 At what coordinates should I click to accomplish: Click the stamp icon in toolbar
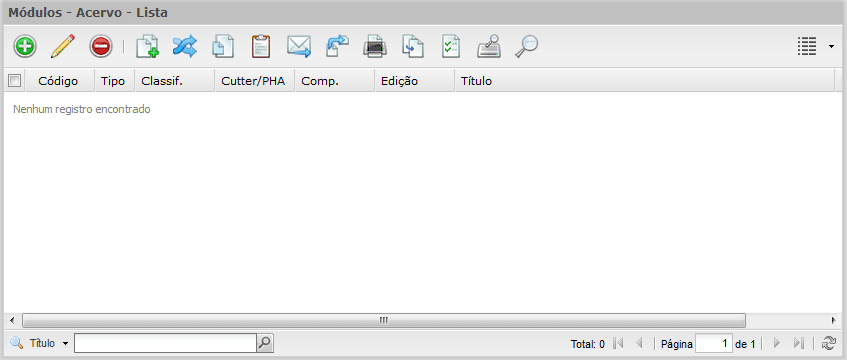pos(489,46)
